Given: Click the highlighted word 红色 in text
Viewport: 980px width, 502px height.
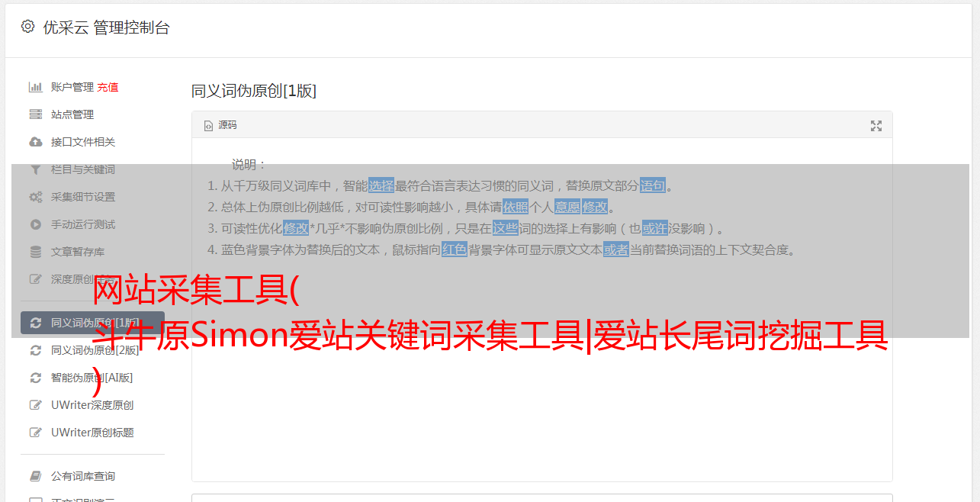Looking at the screenshot, I should pos(455,249).
